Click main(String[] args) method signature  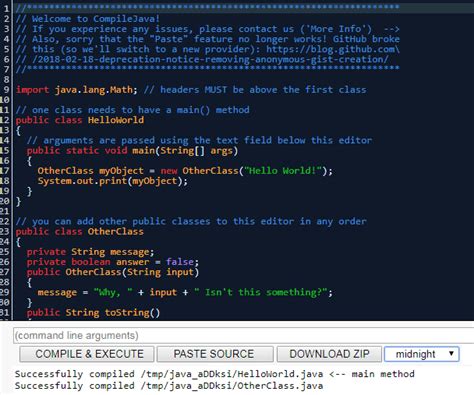(185, 151)
